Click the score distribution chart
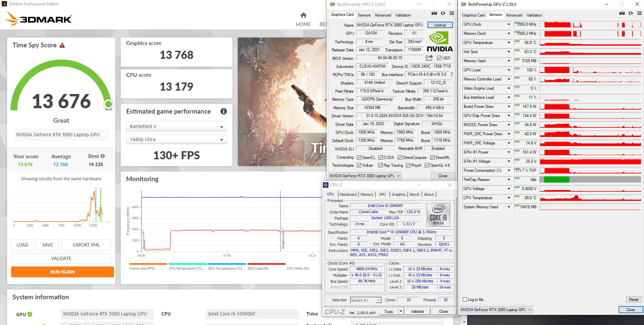644x325 pixels. tap(61, 207)
